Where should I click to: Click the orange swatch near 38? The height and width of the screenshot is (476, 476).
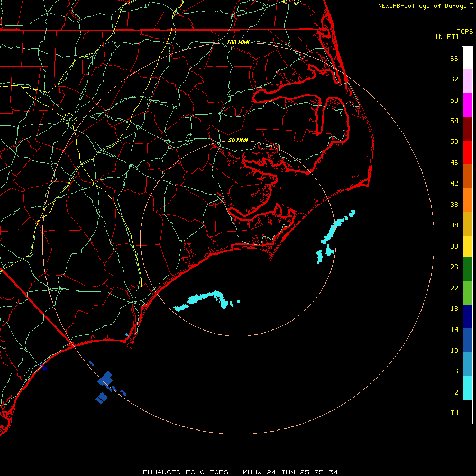(x=467, y=200)
